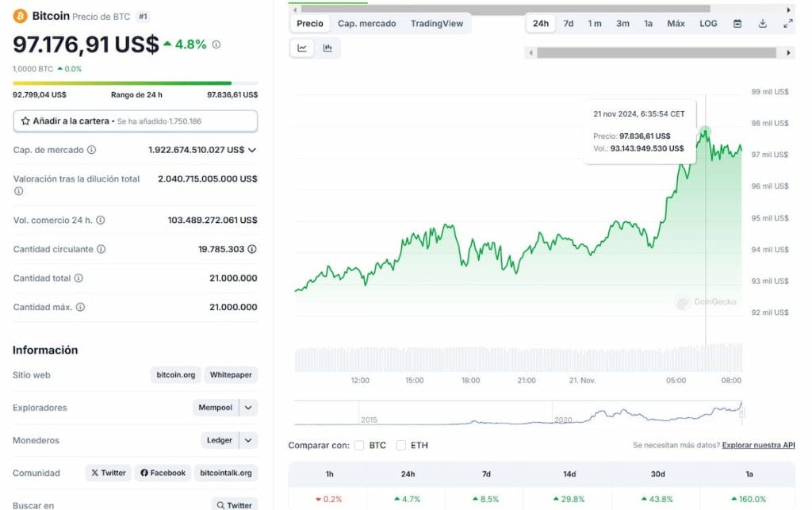Select 24h time range
The image size is (812, 510).
tap(541, 23)
